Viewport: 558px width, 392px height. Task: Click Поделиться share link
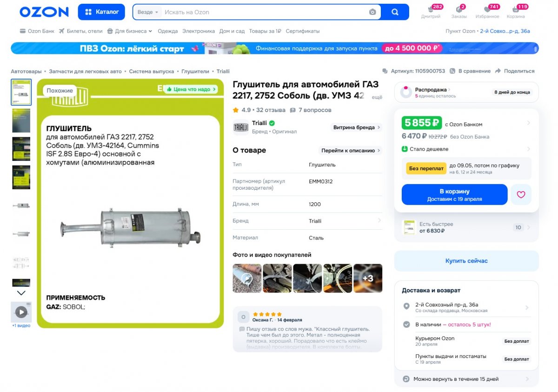tap(514, 71)
